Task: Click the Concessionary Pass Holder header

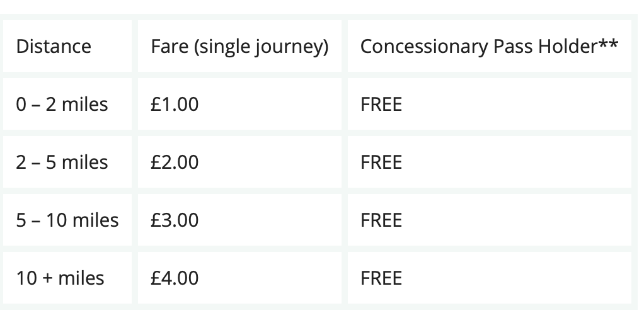Action: pos(488,47)
